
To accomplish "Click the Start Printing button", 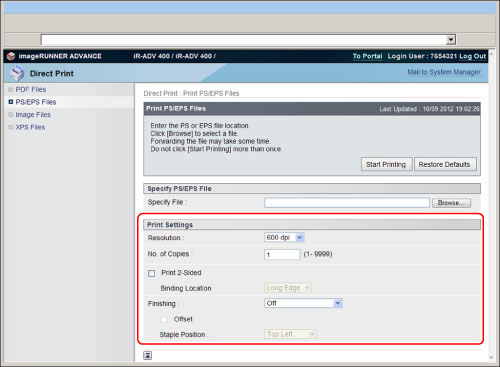I will [x=386, y=164].
